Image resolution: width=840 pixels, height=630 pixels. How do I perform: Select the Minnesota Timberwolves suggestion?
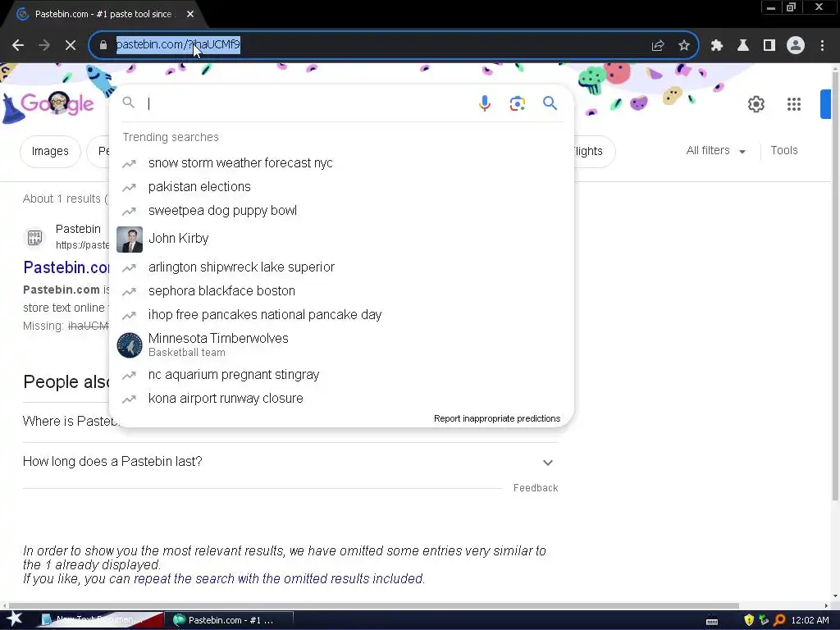point(341,345)
